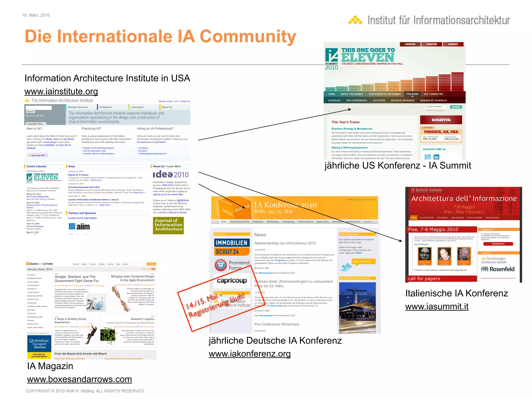Open the Quinnipiac University Online ad
Image resolution: width=532 pixels, height=399 pixels.
[x=39, y=347]
